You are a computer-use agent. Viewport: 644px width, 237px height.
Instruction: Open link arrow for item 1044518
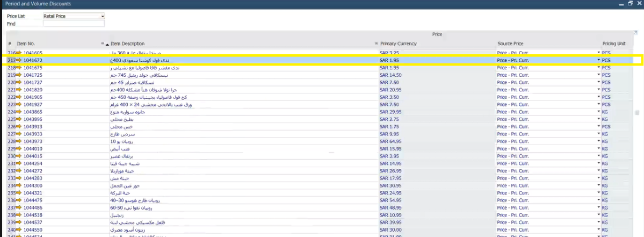coord(18,216)
